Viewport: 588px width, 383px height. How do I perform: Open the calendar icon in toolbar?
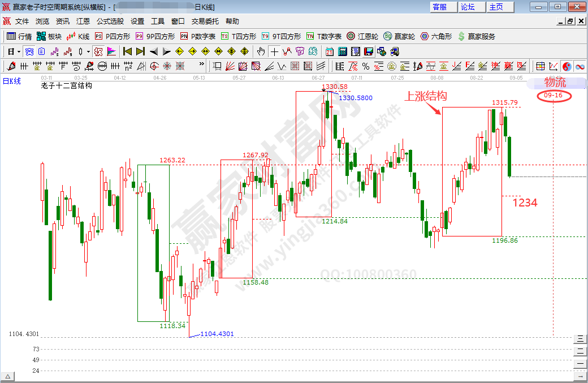[330, 51]
